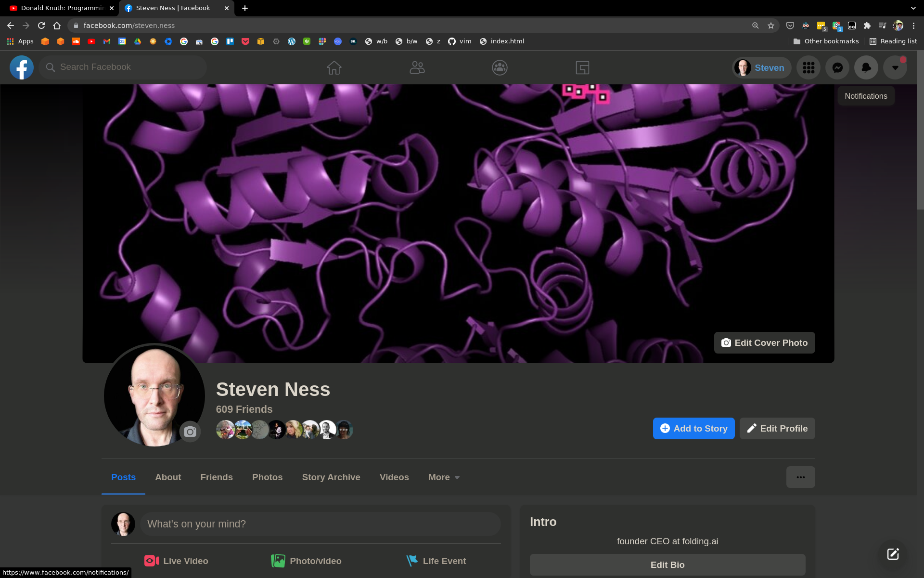Open the w/b bookmark
924x578 pixels.
[376, 41]
